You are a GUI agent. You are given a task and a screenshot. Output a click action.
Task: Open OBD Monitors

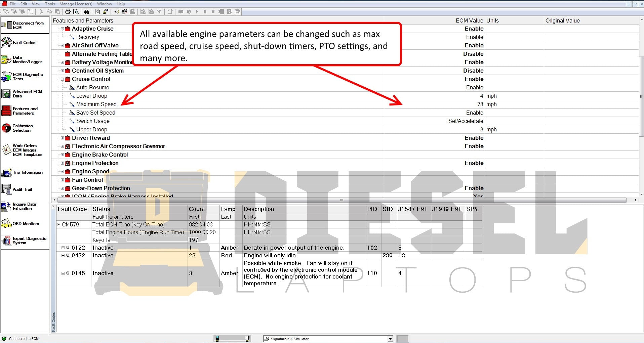click(26, 224)
